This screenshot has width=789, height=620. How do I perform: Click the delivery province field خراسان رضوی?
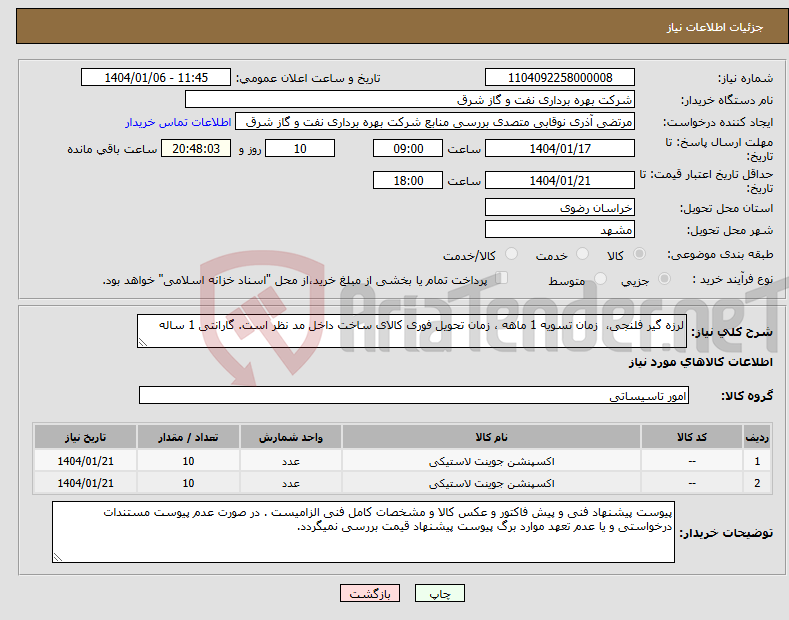click(560, 207)
